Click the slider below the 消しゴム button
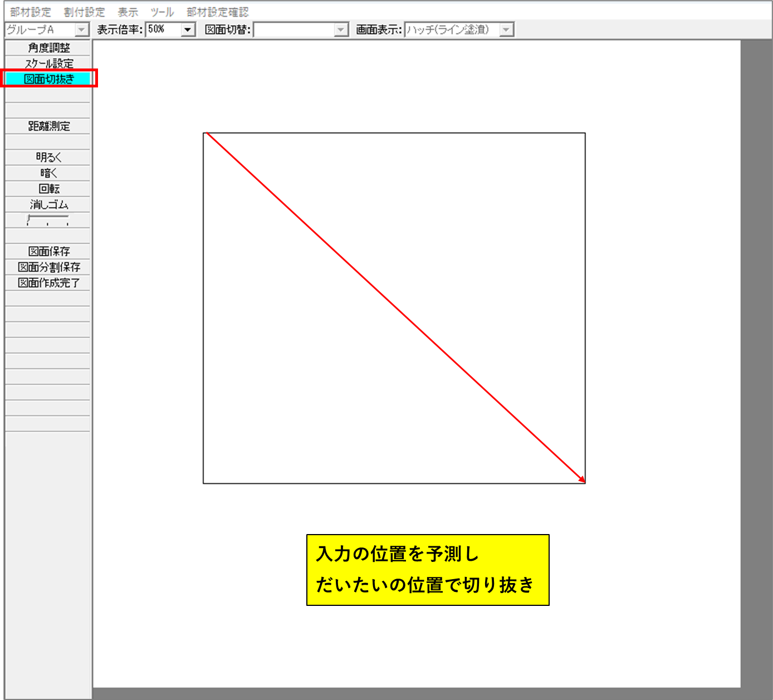Image resolution: width=773 pixels, height=700 pixels. point(48,220)
